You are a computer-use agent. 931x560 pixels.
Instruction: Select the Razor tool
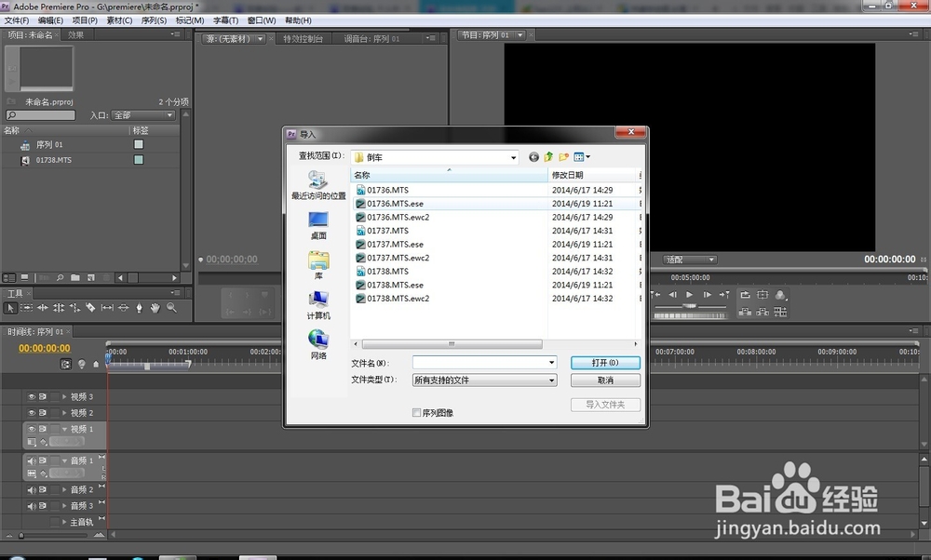point(90,308)
